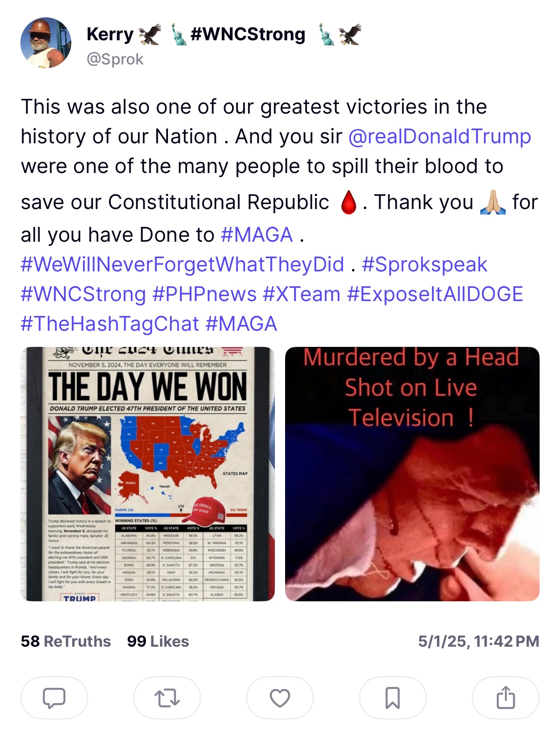This screenshot has width=560, height=737.
Task: Open the #ExposeItAllDOGE hashtag
Action: click(435, 294)
